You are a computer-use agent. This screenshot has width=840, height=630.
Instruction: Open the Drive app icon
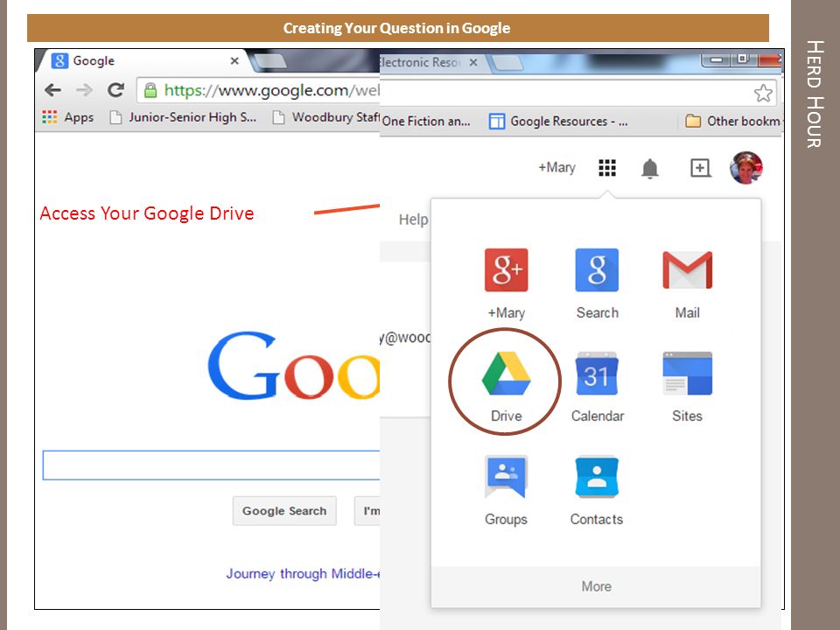point(506,374)
